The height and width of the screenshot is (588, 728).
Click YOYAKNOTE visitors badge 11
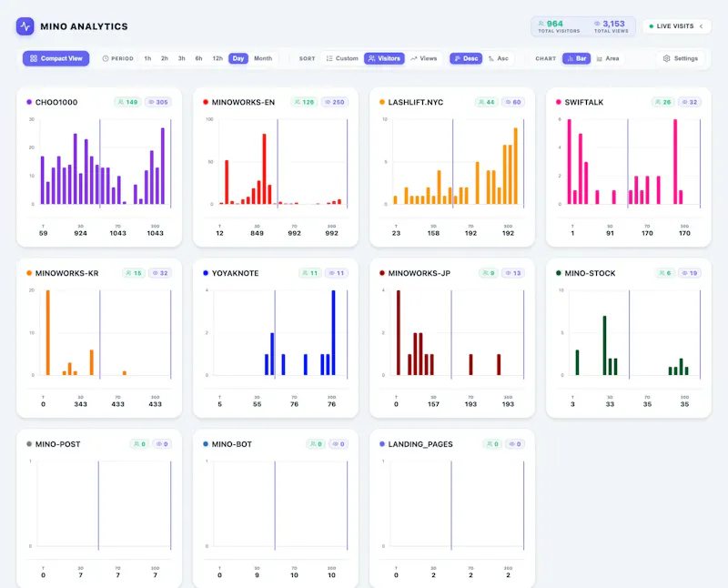(309, 273)
